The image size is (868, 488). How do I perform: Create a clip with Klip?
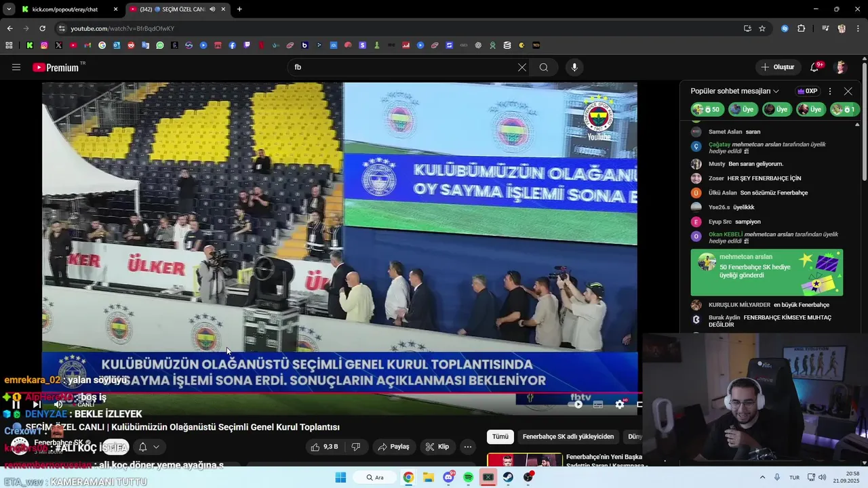click(x=437, y=447)
